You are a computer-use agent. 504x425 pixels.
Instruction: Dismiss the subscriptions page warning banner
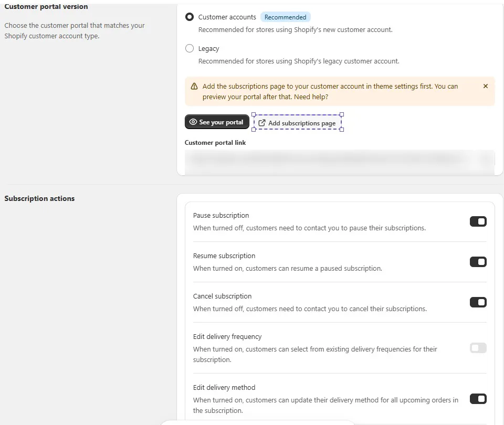tap(485, 86)
